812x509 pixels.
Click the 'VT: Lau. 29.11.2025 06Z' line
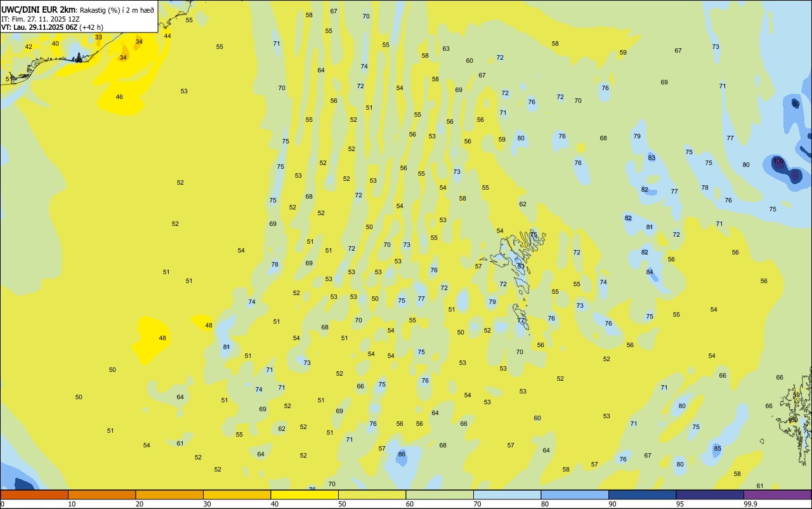[39, 27]
